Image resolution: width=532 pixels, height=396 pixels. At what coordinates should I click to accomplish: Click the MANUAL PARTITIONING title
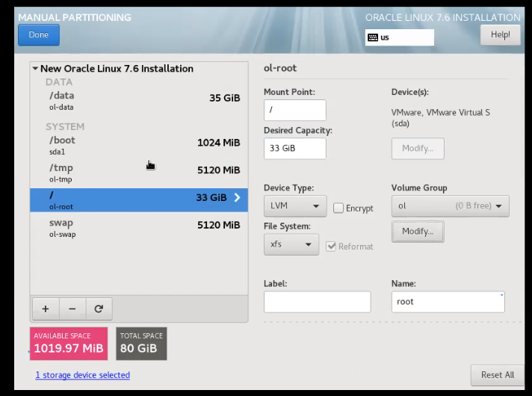[75, 17]
